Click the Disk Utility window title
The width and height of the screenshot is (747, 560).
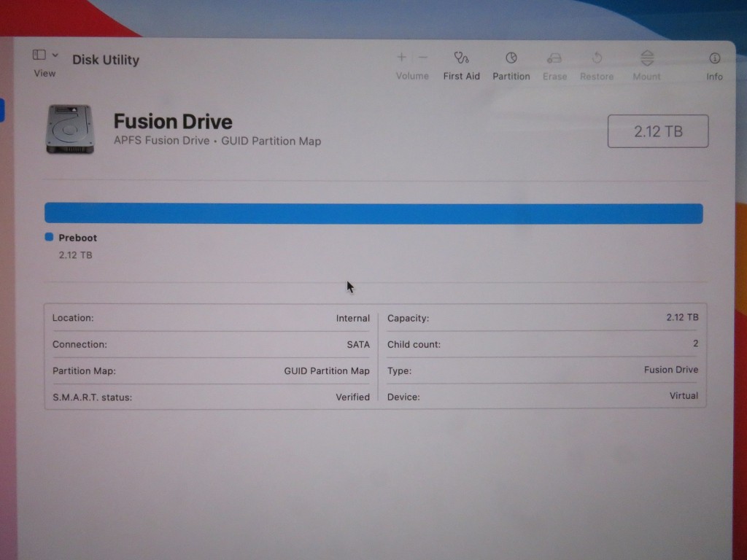106,60
